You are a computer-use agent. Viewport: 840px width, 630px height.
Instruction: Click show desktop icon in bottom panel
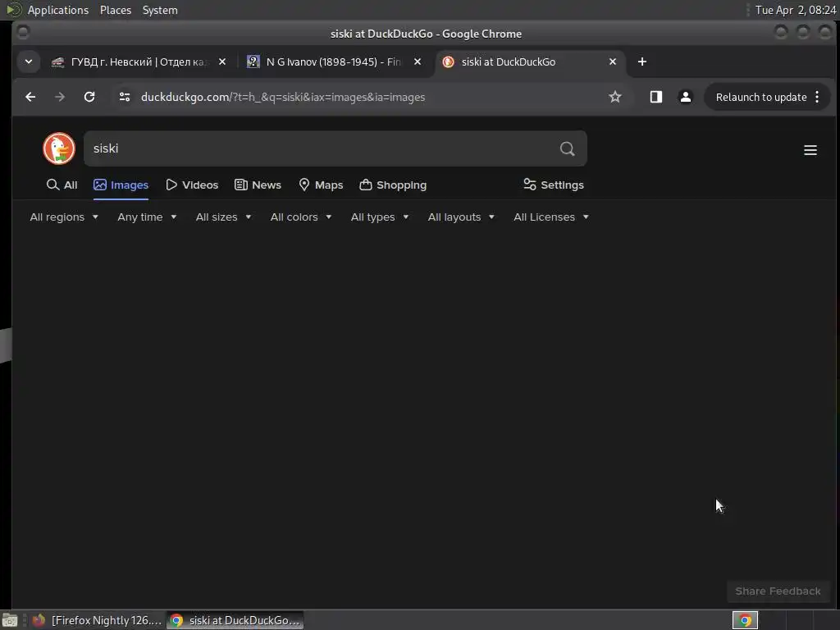point(10,620)
